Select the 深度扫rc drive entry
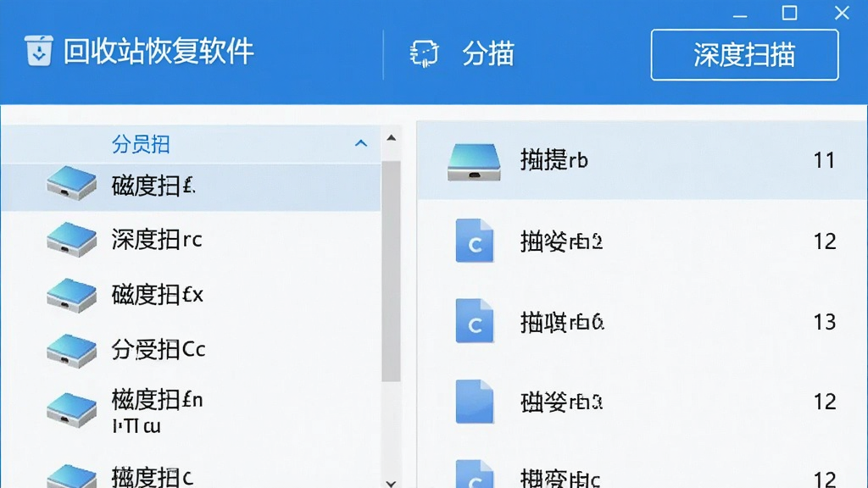The width and height of the screenshot is (868, 488). [x=191, y=240]
